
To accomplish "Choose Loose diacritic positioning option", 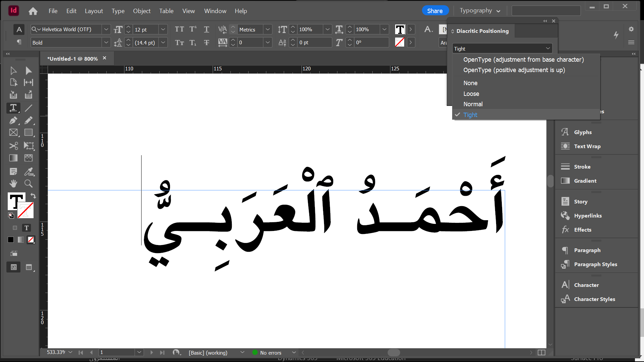I will tap(471, 94).
